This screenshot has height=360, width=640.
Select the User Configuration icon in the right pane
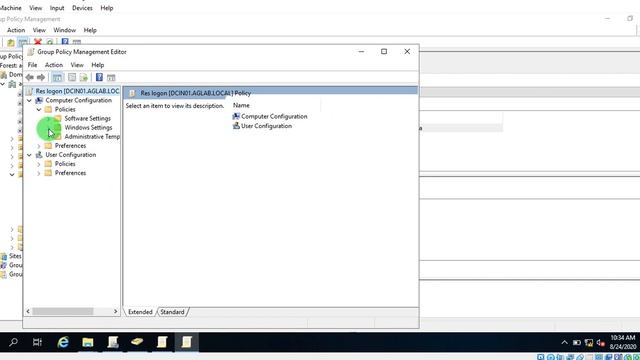coord(236,126)
